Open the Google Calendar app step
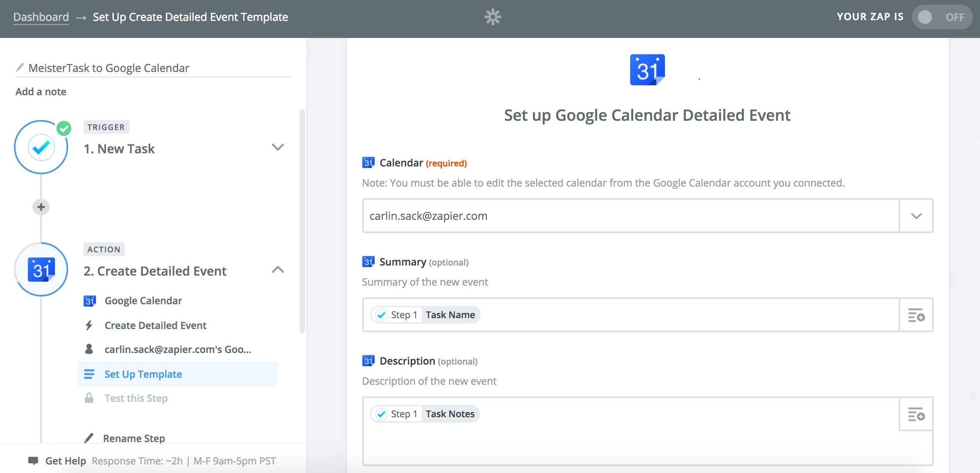The image size is (980, 473). click(x=143, y=301)
